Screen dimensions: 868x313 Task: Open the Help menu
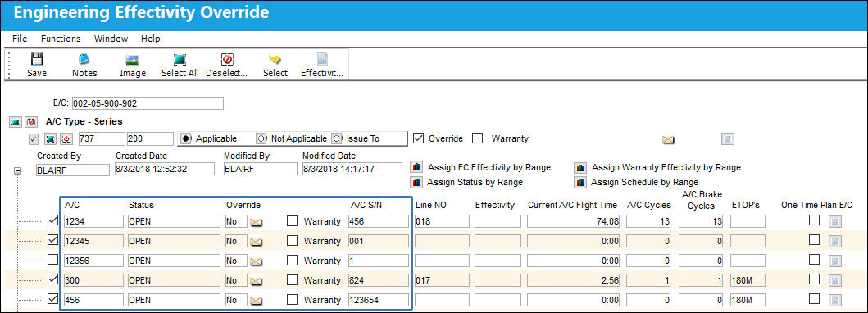pos(151,39)
